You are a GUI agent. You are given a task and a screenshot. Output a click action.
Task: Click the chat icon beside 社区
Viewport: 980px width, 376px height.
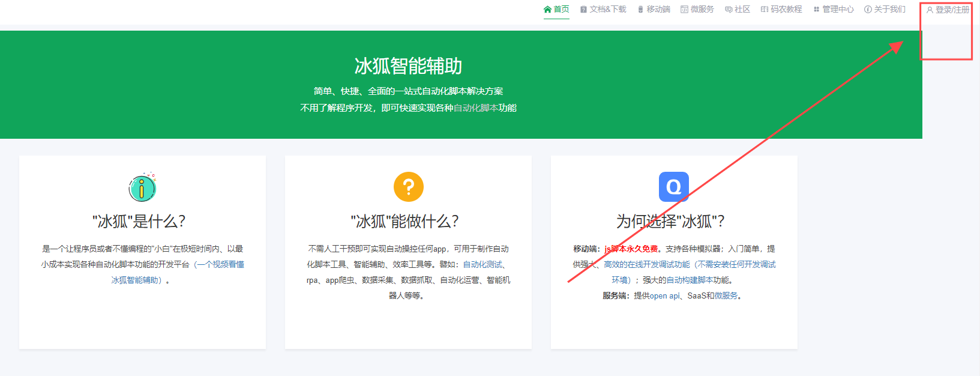point(729,10)
